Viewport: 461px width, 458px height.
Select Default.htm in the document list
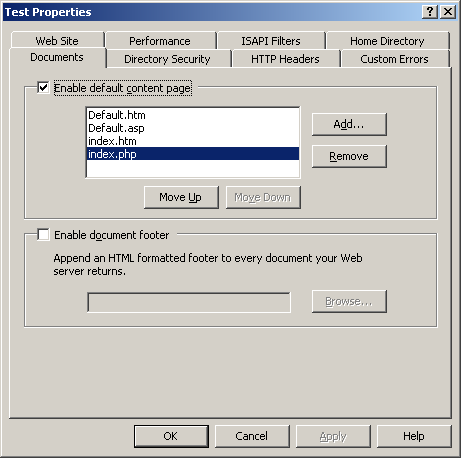193,115
